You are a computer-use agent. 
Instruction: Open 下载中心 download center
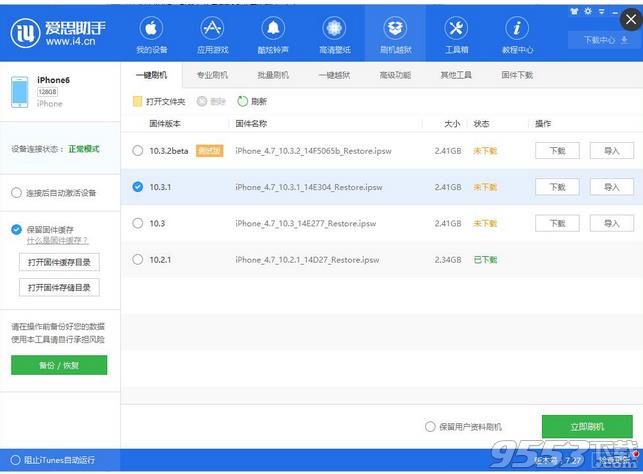tap(606, 40)
